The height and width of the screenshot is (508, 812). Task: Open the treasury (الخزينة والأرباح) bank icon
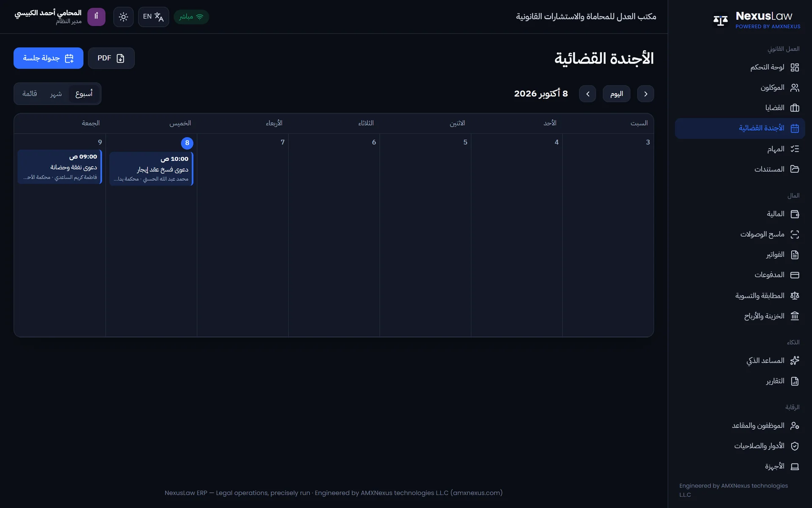795,316
